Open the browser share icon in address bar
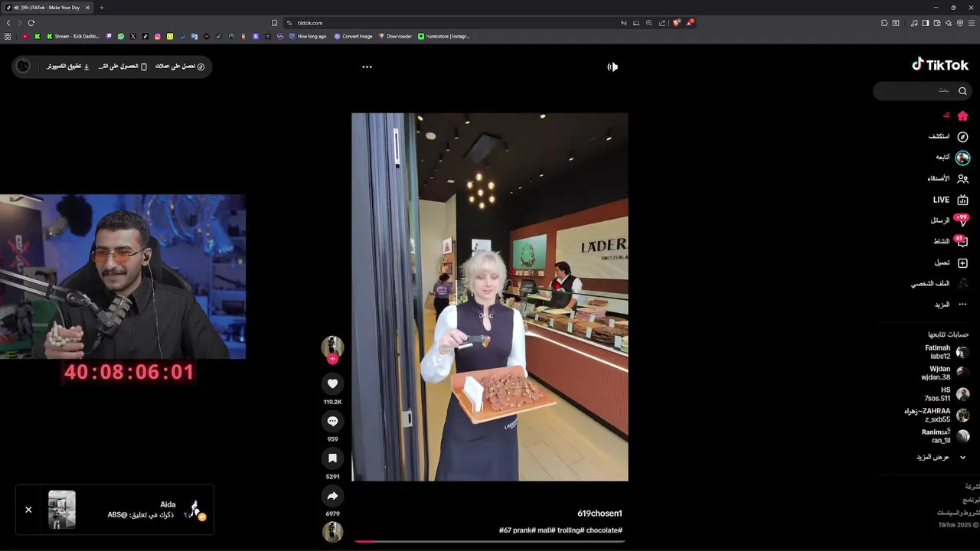 click(x=662, y=23)
